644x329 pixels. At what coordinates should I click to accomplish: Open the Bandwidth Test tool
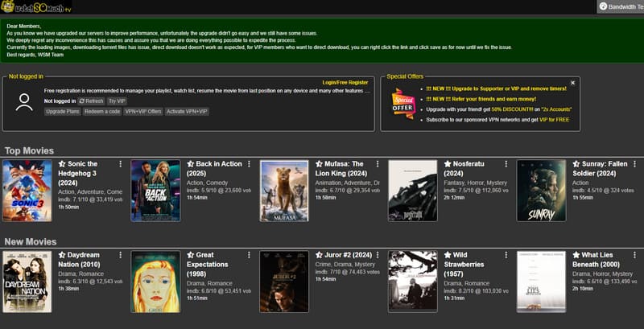620,6
